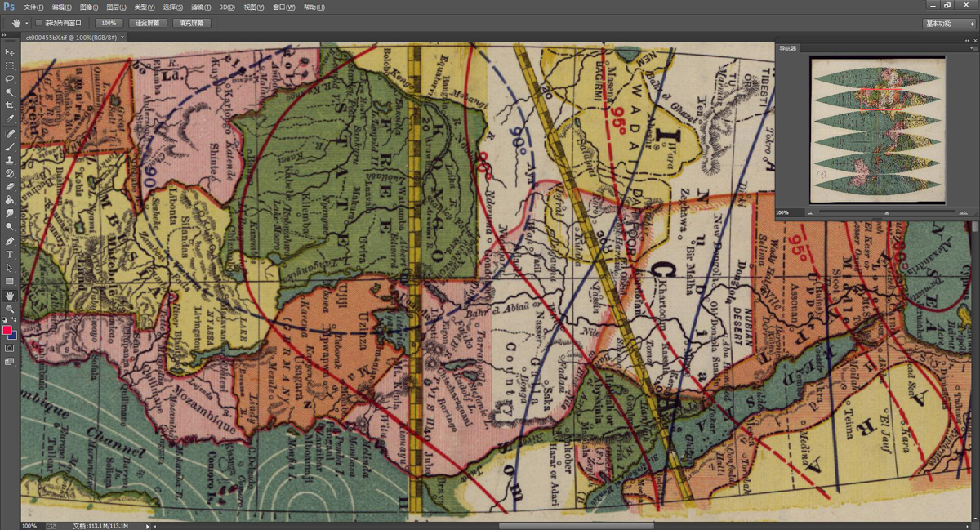Select the Rectangle shape tool

pos(10,282)
